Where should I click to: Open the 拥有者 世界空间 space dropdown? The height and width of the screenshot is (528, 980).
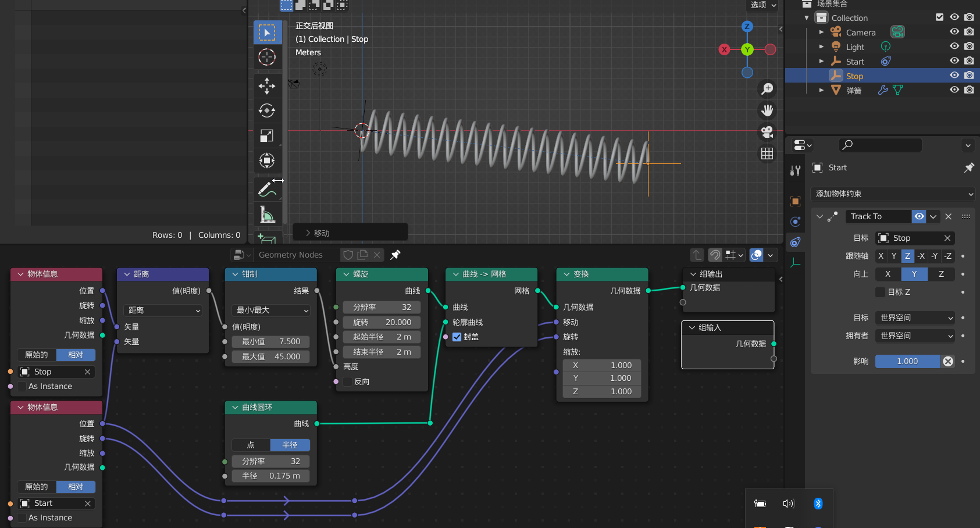tap(915, 336)
